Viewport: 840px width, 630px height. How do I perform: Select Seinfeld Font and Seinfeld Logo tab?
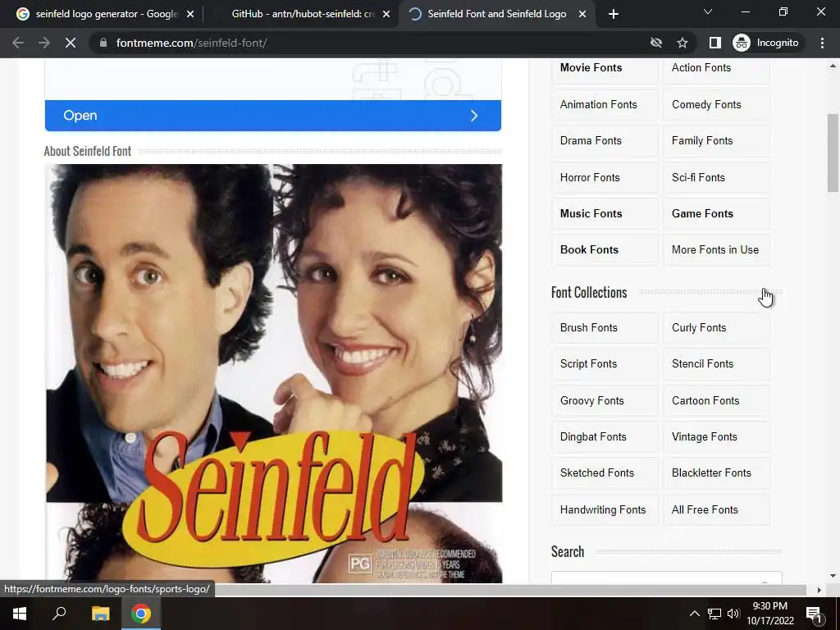coord(496,14)
